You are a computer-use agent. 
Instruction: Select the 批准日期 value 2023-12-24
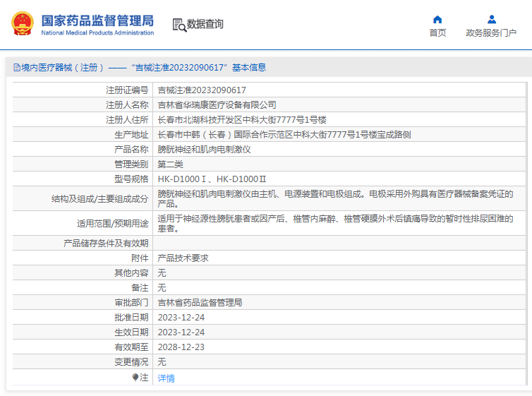coord(181,318)
